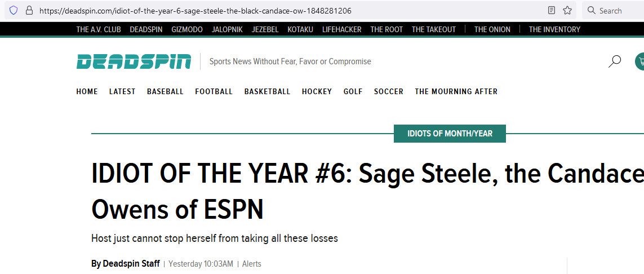Click the padlock site security icon
Image resolution: width=644 pixels, height=274 pixels.
click(29, 10)
